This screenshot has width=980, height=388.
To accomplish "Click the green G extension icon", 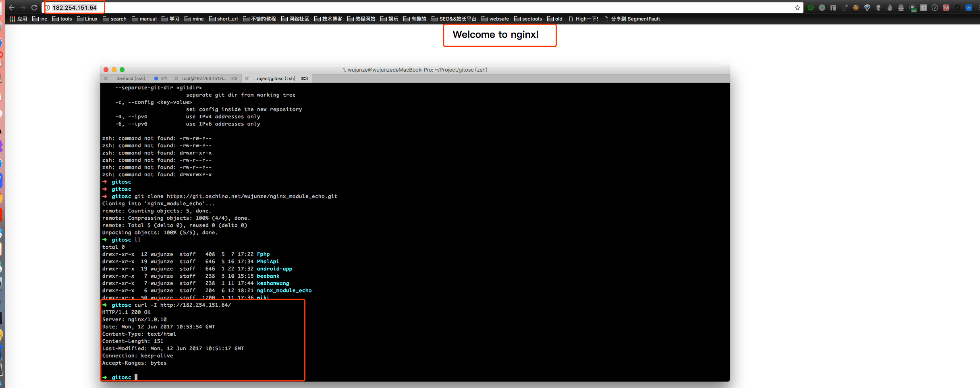I will pyautogui.click(x=811, y=8).
